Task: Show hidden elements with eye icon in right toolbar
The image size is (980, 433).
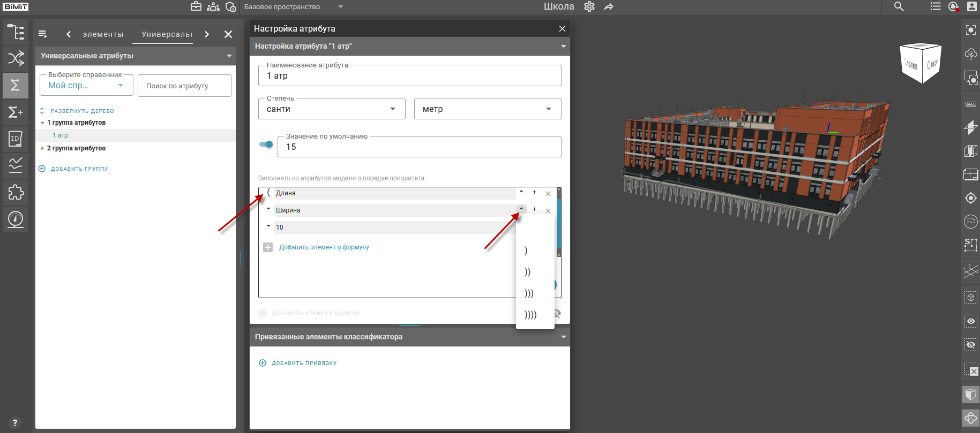Action: click(x=971, y=321)
